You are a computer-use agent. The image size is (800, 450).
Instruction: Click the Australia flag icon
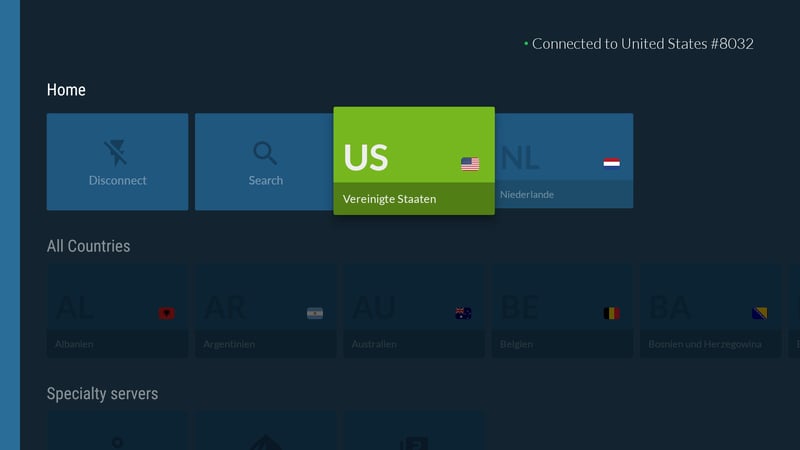(x=463, y=313)
